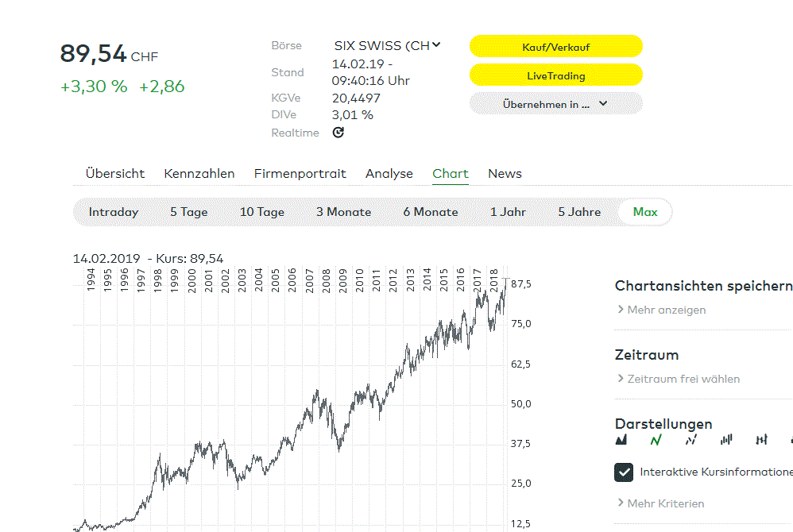The height and width of the screenshot is (532, 793).
Task: Uncheck the Interaktive Kursinformationen checkbox
Action: [624, 472]
